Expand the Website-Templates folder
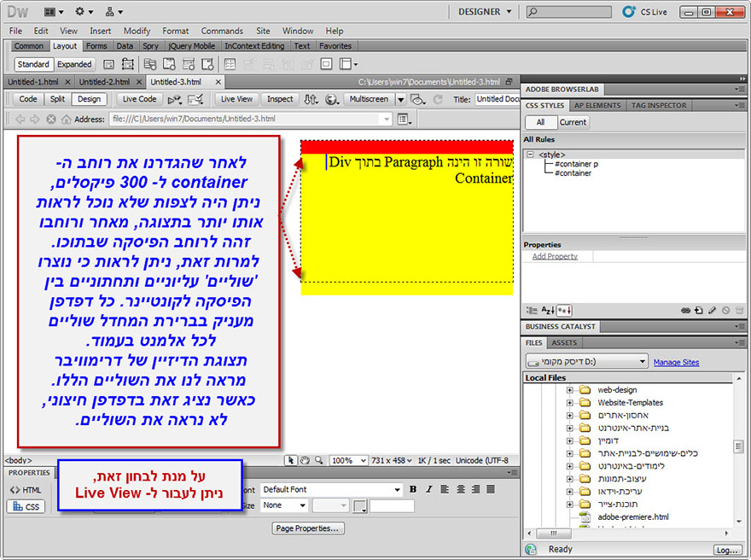 569,403
